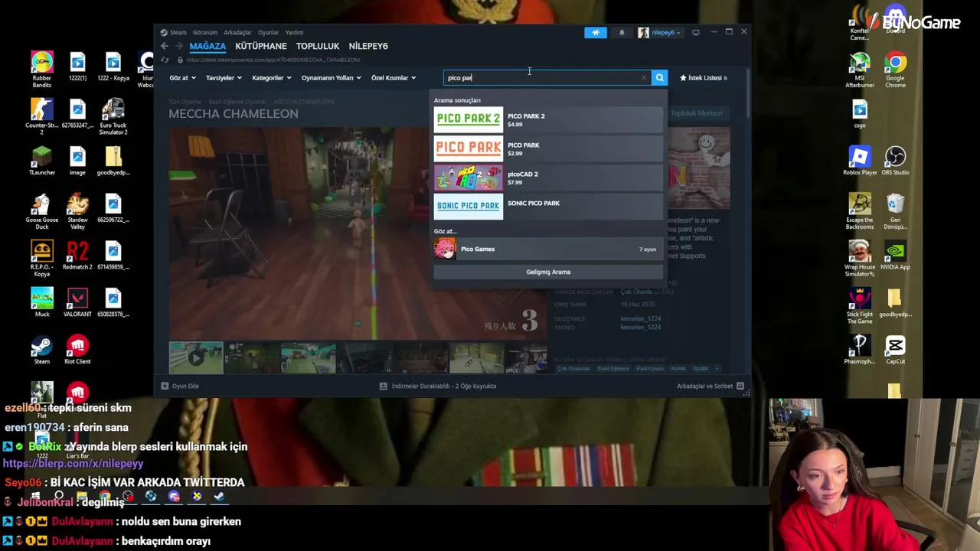980x551 pixels.
Task: Select Goose Goose Duck desktop shortcut
Action: coord(42,212)
